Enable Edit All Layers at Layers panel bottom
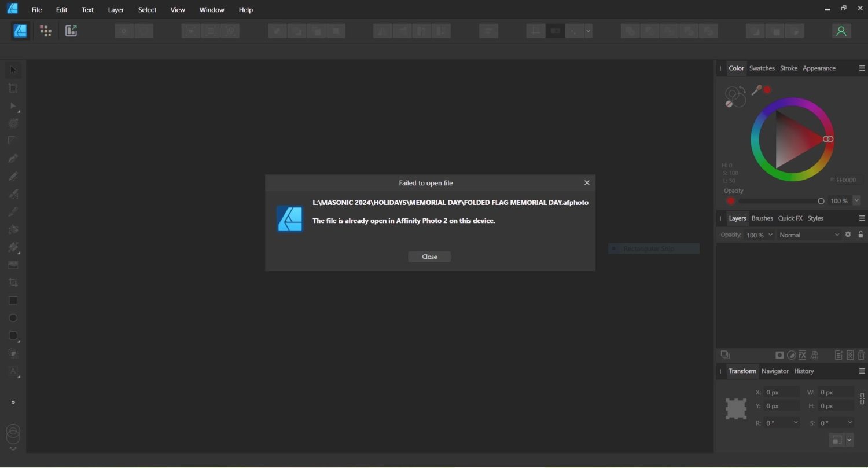The image size is (868, 468). pos(725,354)
